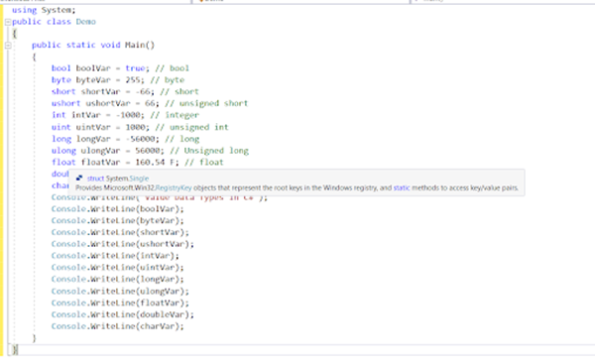This screenshot has height=364, width=595.
Task: Click the 'ulongVar = 56000' declaration
Action: (x=120, y=151)
